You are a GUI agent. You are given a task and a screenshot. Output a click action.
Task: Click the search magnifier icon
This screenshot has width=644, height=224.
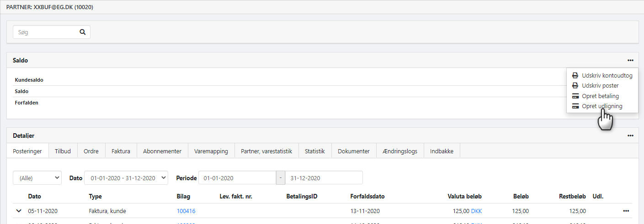(82, 32)
